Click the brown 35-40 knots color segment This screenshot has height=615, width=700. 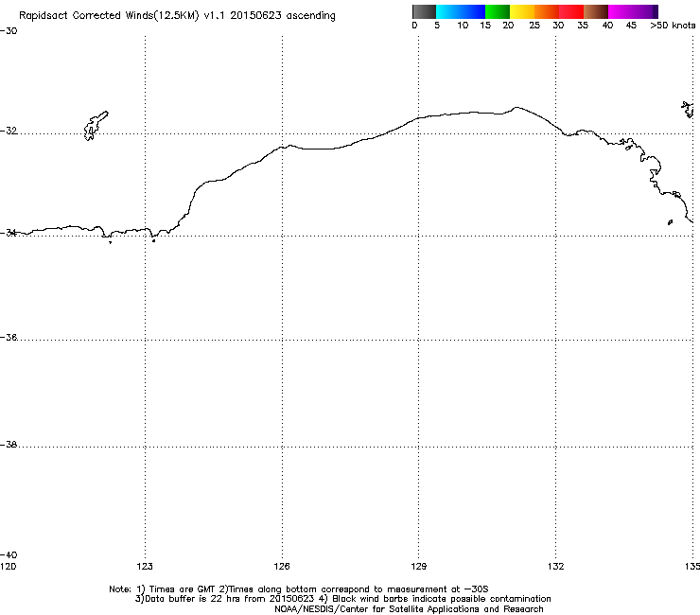point(596,11)
